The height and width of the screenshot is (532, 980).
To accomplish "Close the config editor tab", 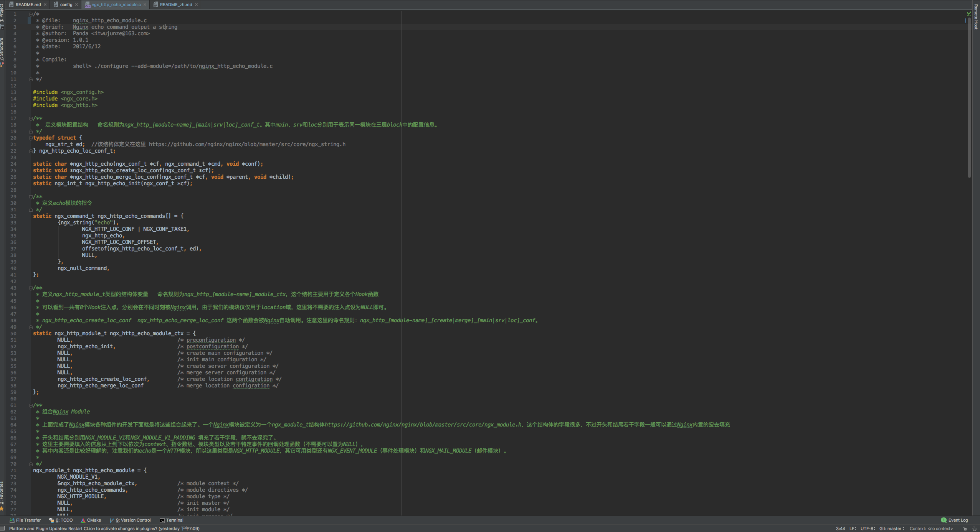I will point(77,5).
